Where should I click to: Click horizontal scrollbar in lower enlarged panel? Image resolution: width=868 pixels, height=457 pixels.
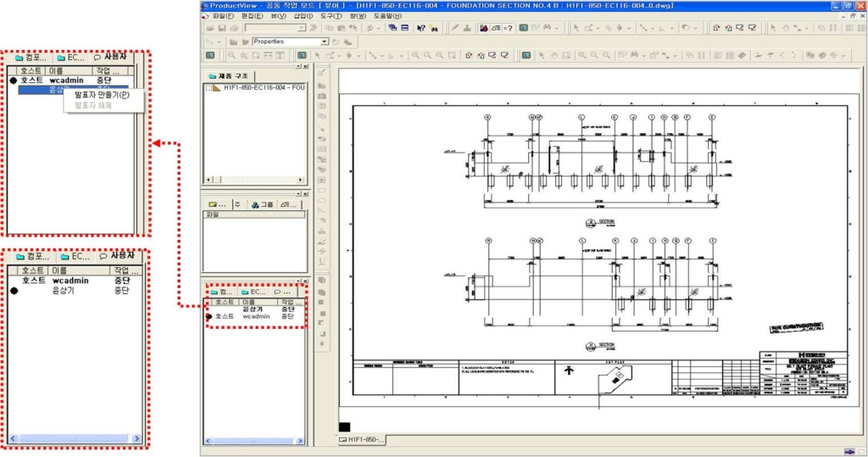point(75,438)
